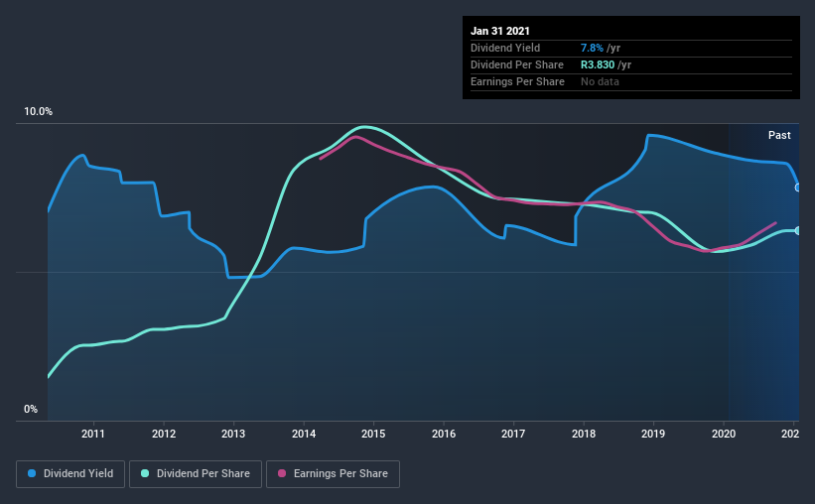Click the 2019 axis label

coord(653,434)
